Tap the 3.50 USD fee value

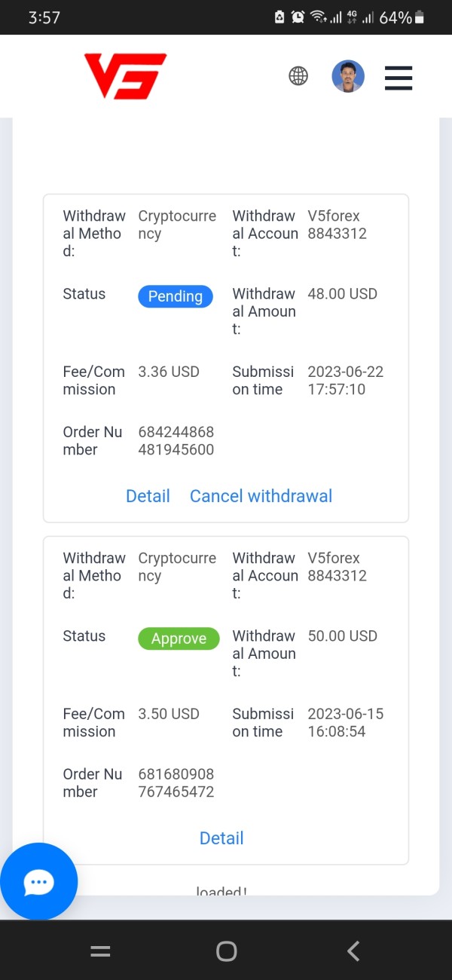point(169,714)
